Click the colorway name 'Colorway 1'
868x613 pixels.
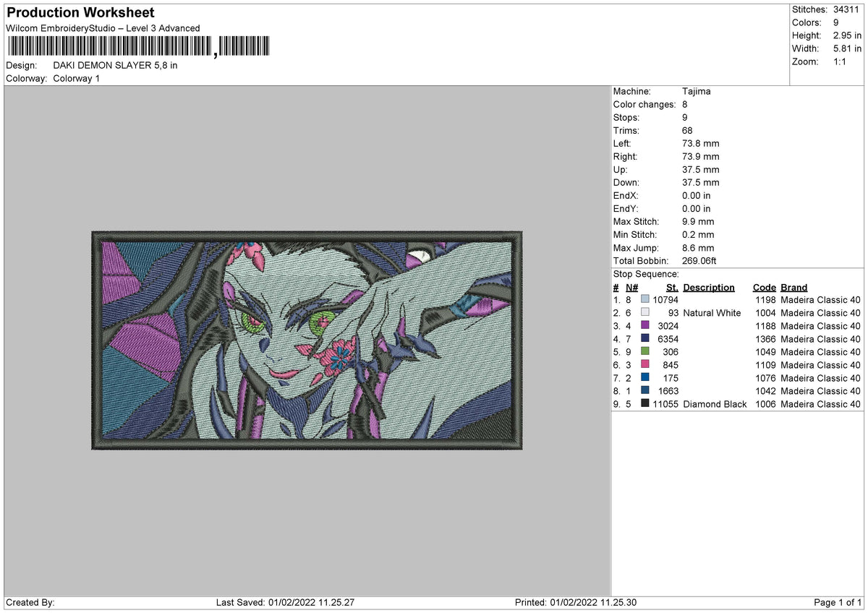click(77, 78)
